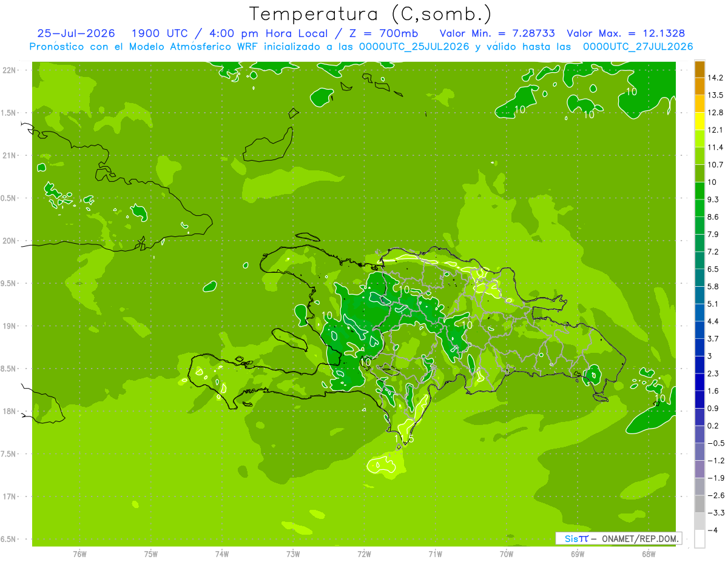Image resolution: width=728 pixels, height=562 pixels.
Task: Click the "75W" longitude label
Action: (151, 554)
